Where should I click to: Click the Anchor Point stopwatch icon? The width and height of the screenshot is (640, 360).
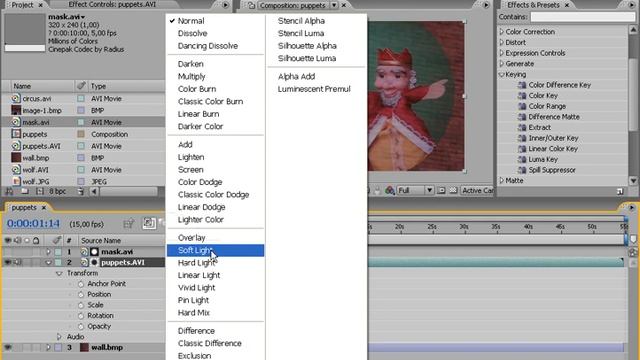pos(80,284)
